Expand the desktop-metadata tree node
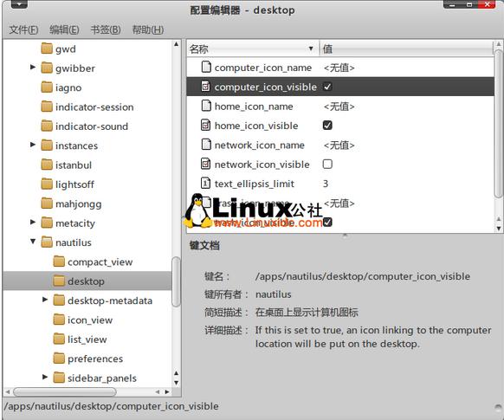Viewport: 504px width, 420px height. pos(45,300)
